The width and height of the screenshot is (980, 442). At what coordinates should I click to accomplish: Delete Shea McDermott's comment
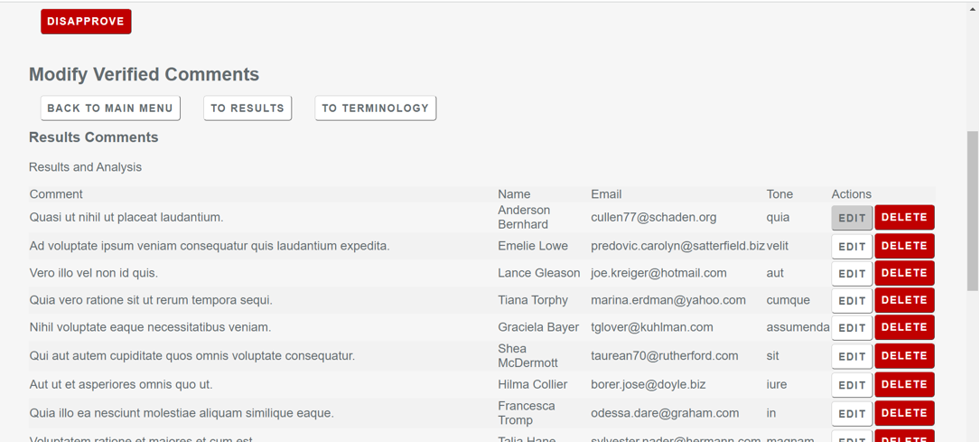click(904, 356)
